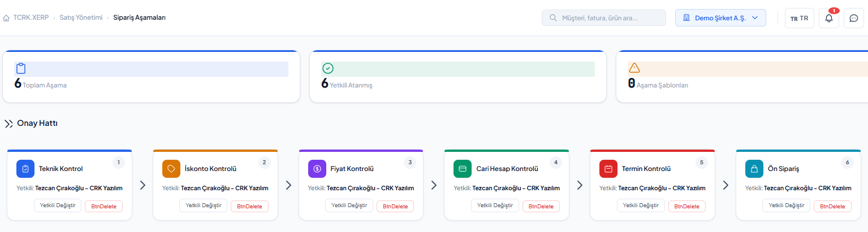Click step number 6 badge on Ön Sipariş
Viewport: 868px width, 232px height.
pos(847,163)
